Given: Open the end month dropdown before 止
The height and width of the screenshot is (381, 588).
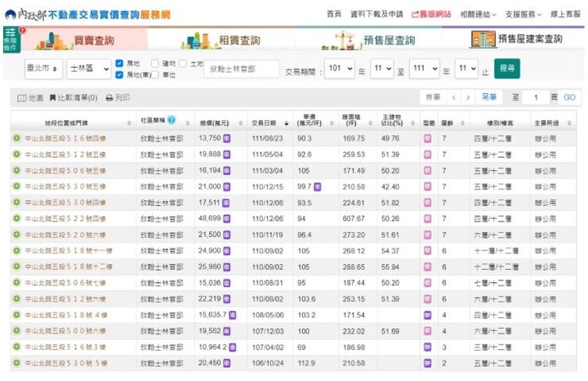Looking at the screenshot, I should tap(466, 69).
